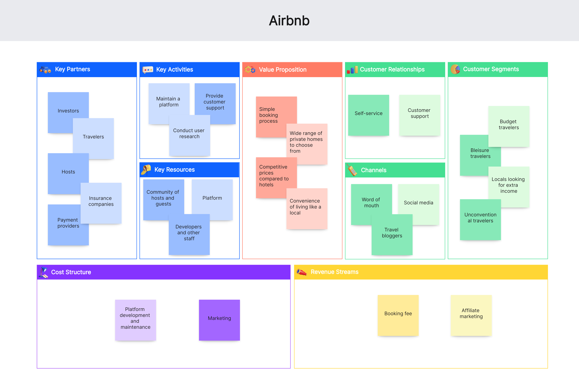Select the Airbnb title text
The image size is (579, 392).
tap(289, 20)
